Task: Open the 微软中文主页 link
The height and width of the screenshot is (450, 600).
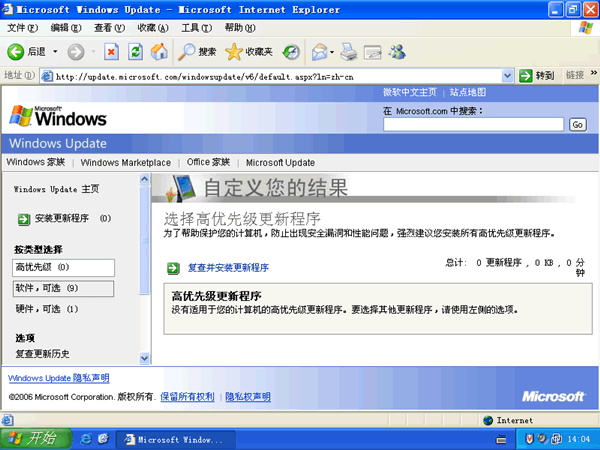Action: click(x=409, y=92)
